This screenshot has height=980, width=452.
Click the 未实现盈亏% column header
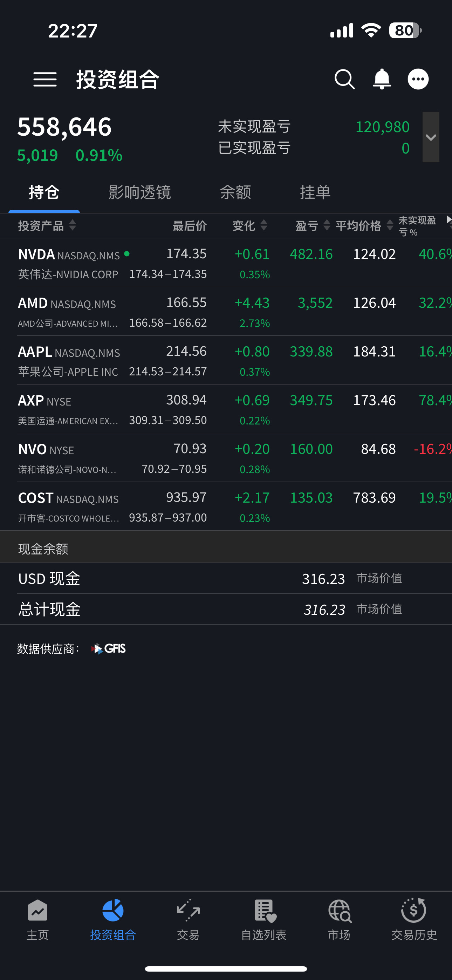click(417, 226)
